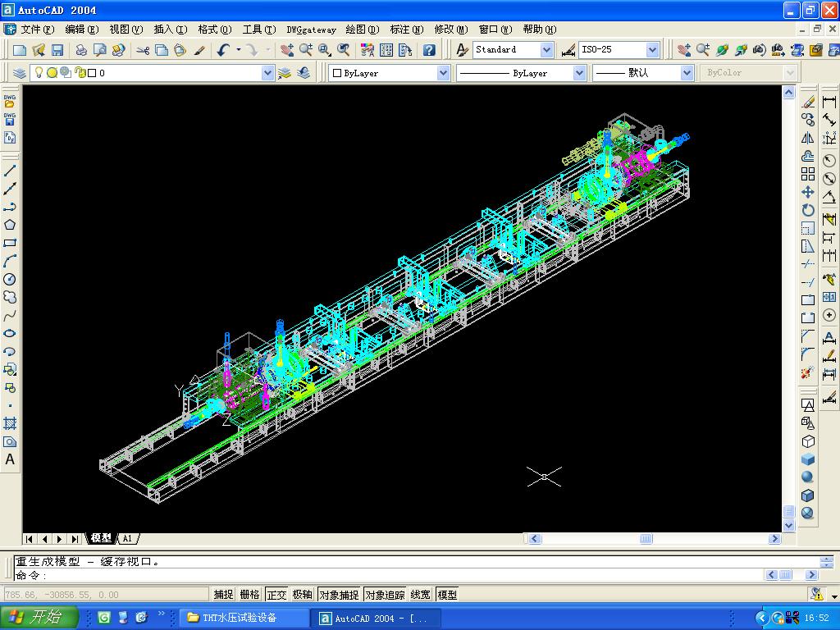Select the Explode tool
Screen dimensions: 840x630
click(x=808, y=372)
